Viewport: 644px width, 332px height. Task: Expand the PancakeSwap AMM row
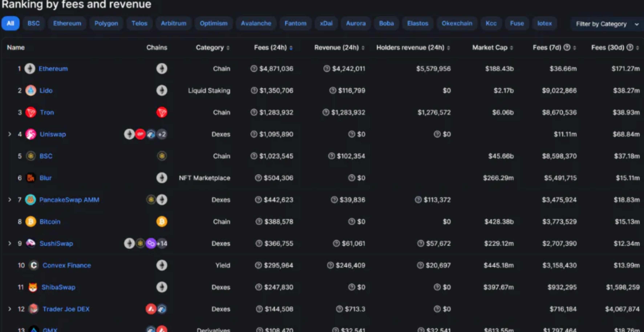point(9,200)
